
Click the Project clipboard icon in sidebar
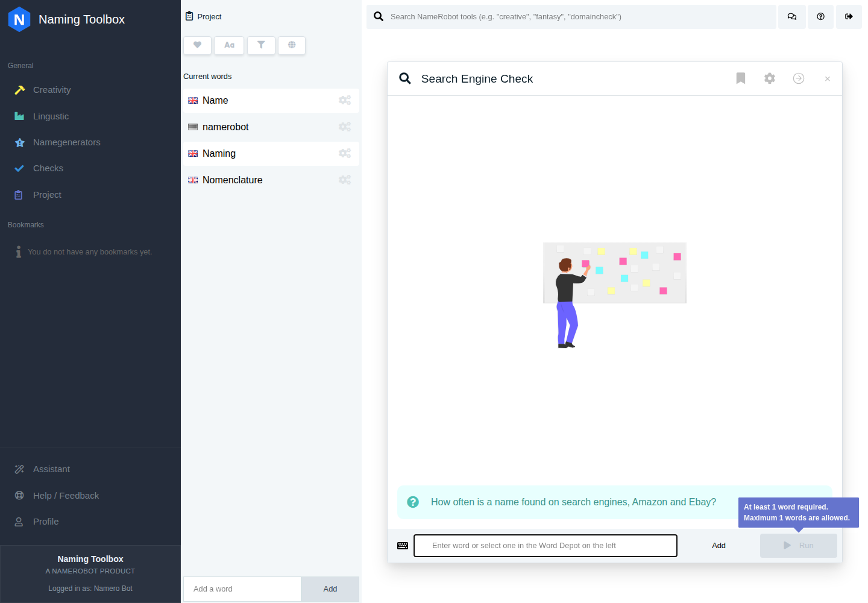point(19,195)
